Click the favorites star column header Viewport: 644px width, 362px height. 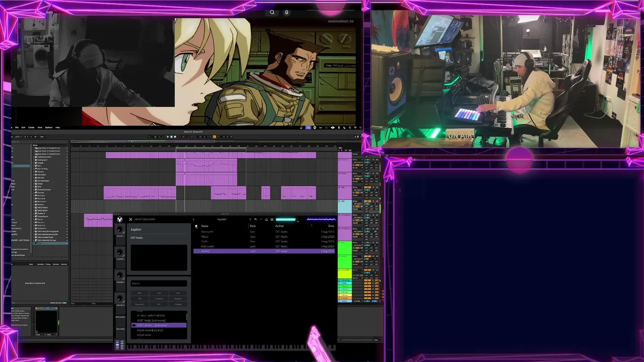tap(196, 226)
